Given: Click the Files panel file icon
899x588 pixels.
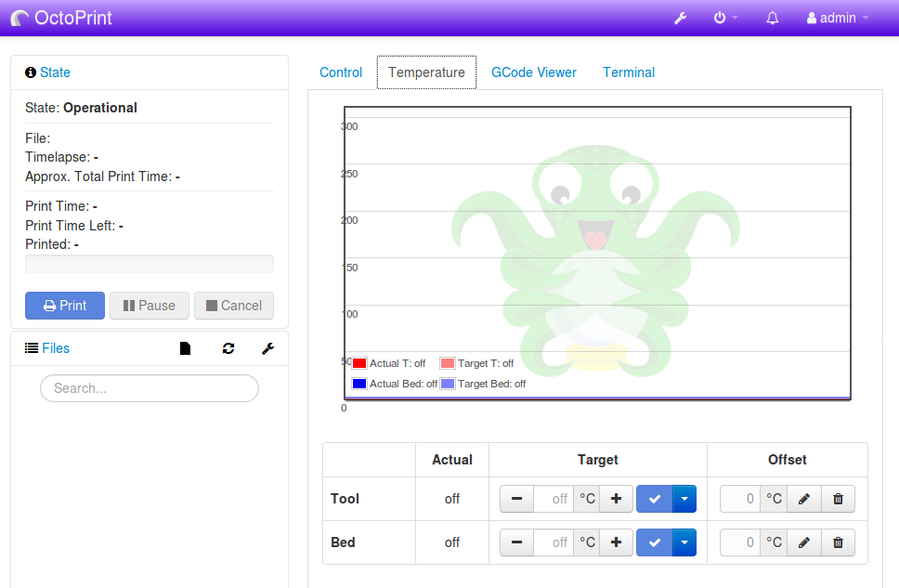Looking at the screenshot, I should click(185, 348).
